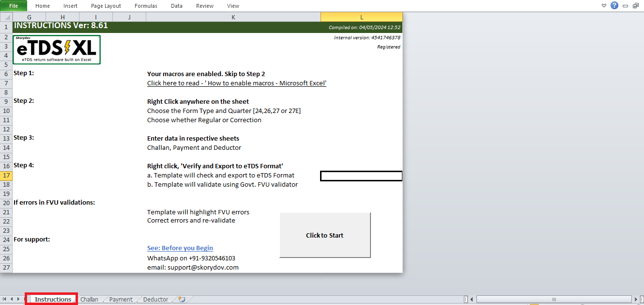This screenshot has width=644, height=305.
Task: Click the eTDS XL logo image
Action: click(57, 49)
